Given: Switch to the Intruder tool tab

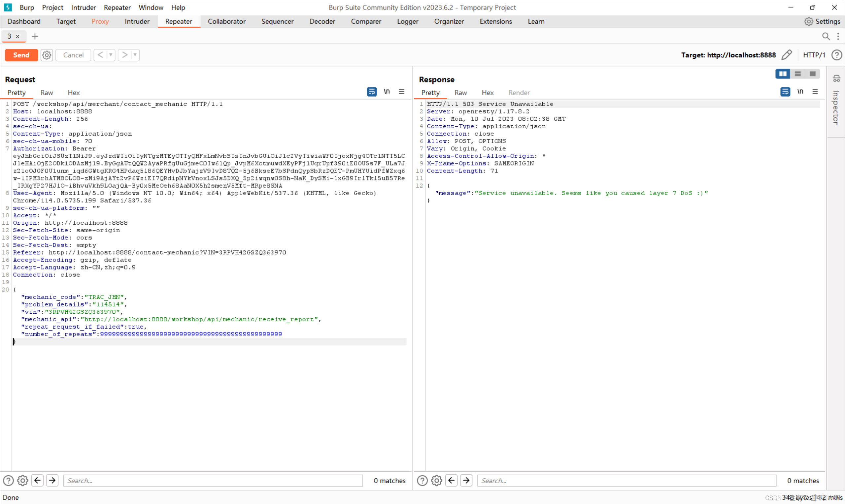Looking at the screenshot, I should point(137,21).
